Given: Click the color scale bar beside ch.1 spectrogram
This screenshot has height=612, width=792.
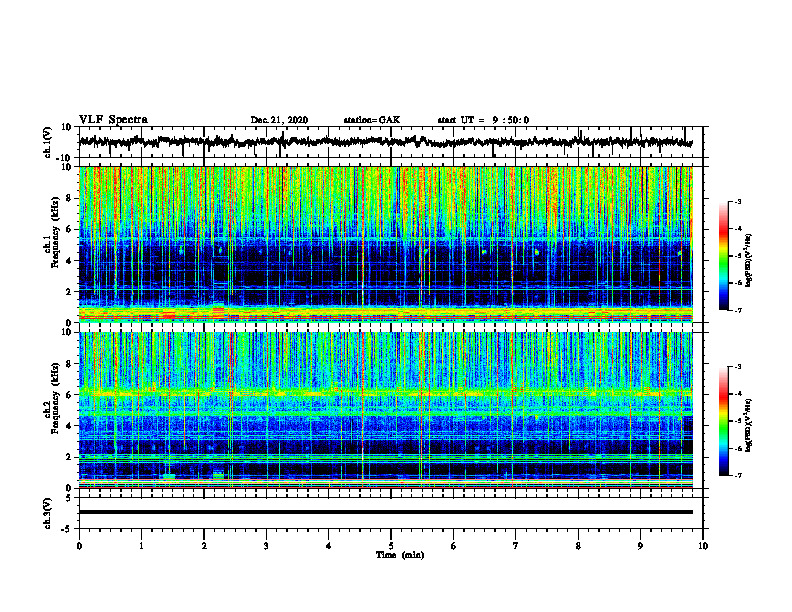Looking at the screenshot, I should point(724,256).
